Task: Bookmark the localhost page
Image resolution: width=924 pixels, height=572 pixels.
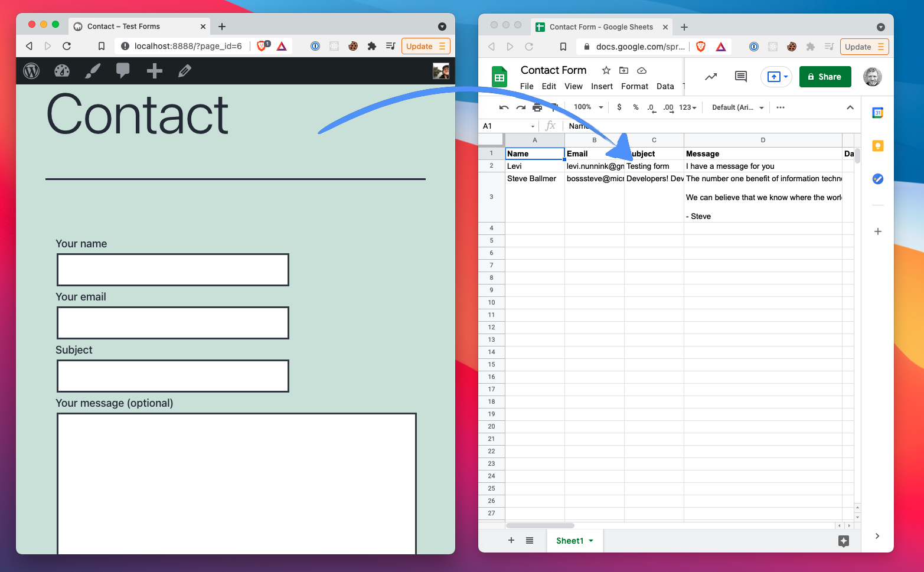Action: point(102,46)
